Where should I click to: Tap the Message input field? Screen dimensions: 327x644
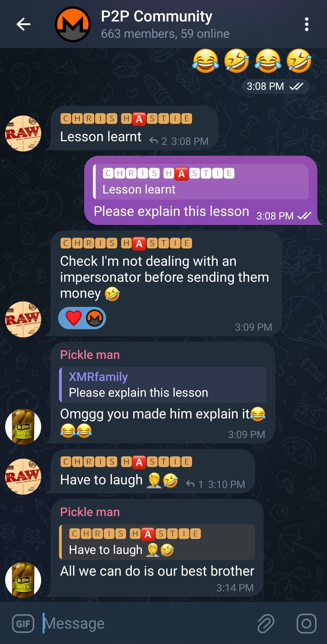pos(145,623)
